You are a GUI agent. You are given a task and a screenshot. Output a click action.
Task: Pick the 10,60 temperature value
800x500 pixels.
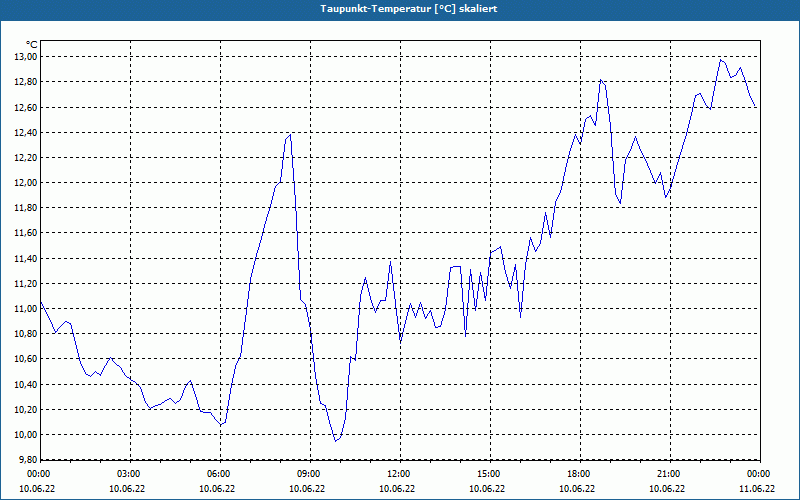point(26,359)
